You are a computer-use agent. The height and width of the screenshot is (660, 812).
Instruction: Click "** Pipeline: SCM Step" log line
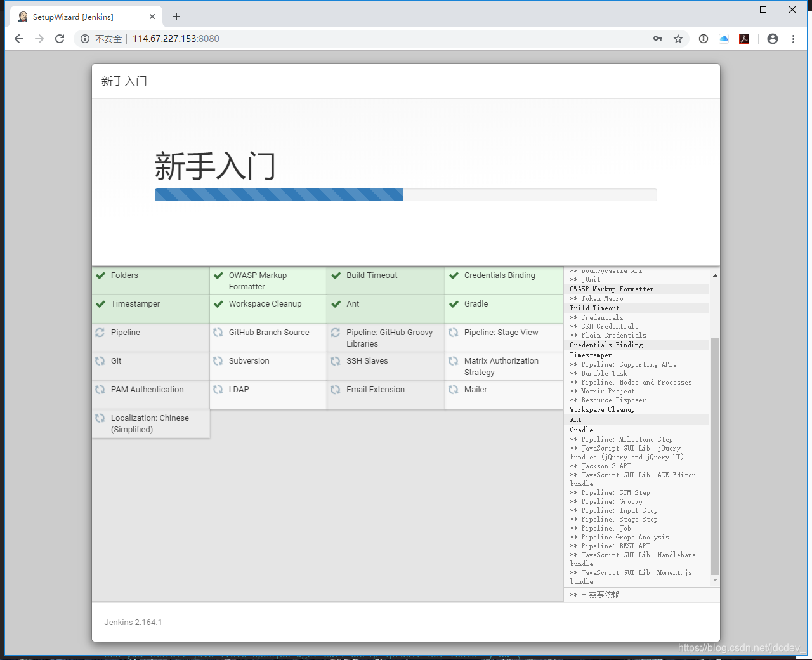610,492
